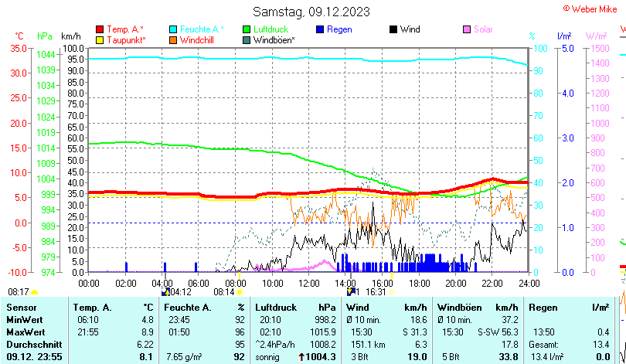Click the blue Regen legend square
This screenshot has width=626, height=364.
(x=320, y=29)
